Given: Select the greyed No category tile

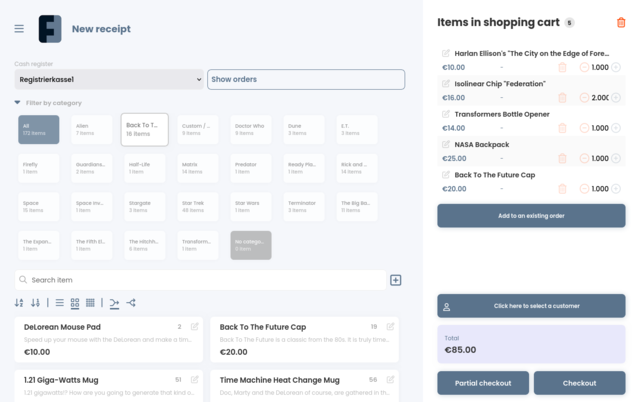Looking at the screenshot, I should (x=250, y=245).
